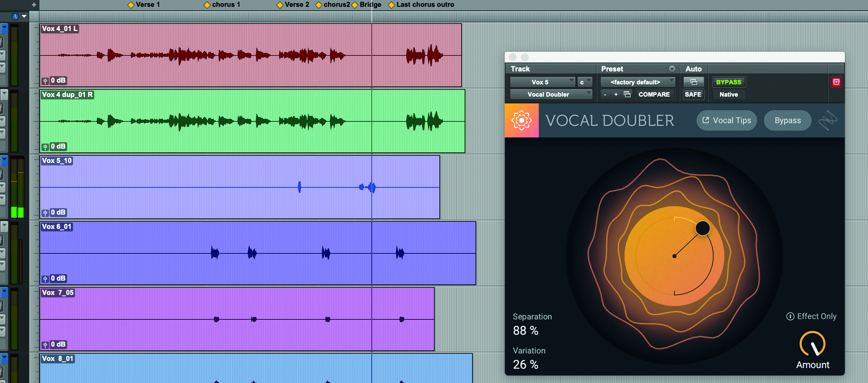Click the clip gain fader icon on Vox 7_05

click(45, 345)
